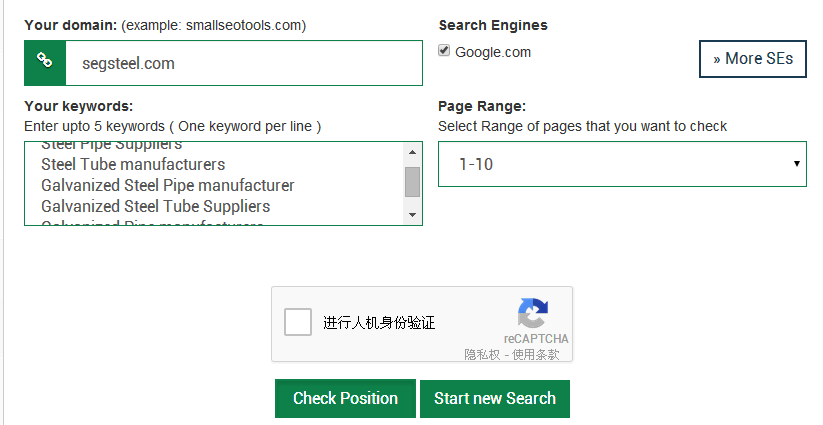This screenshot has height=425, width=823.
Task: Click the 进行人机身份验证 verification label
Action: click(379, 323)
